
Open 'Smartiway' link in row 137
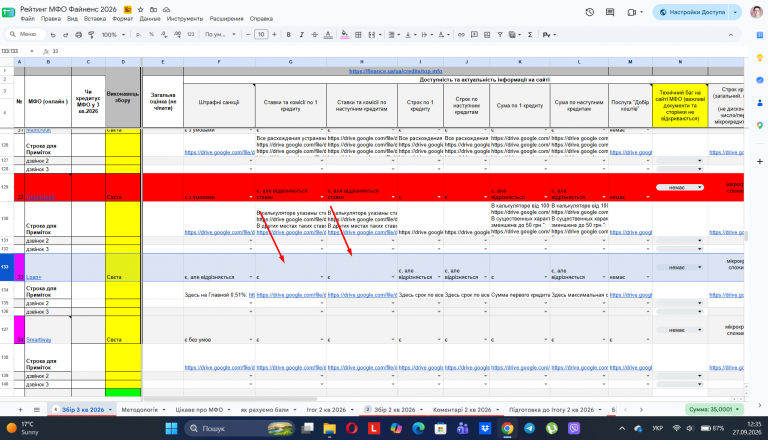coord(39,340)
